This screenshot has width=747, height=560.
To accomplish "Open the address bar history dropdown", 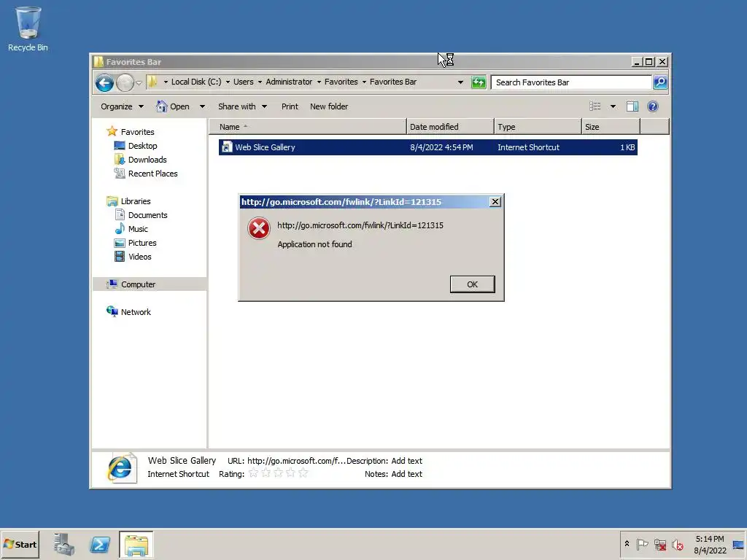I will 460,82.
